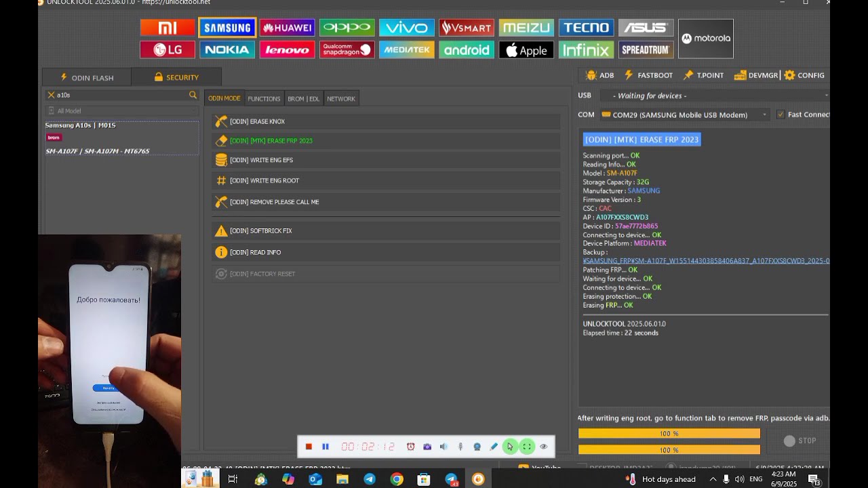Open the ASUS brand logo
Screen dimensions: 868x488
[646, 28]
